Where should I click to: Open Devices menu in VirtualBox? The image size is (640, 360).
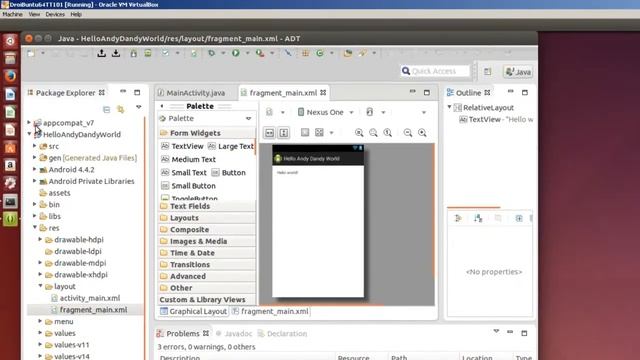pos(55,14)
